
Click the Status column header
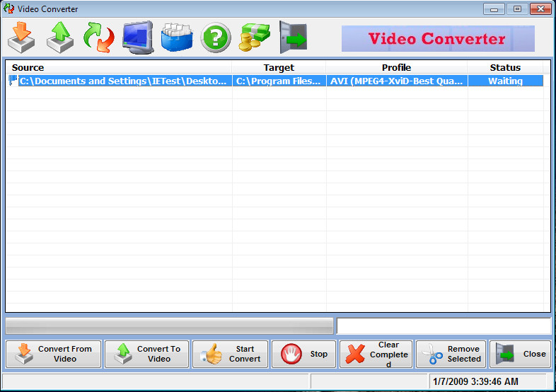coord(505,67)
